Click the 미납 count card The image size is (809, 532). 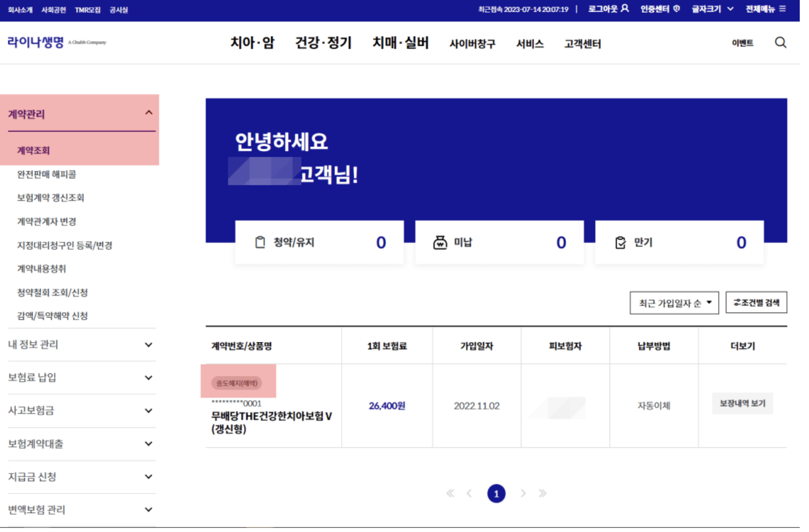tap(499, 242)
